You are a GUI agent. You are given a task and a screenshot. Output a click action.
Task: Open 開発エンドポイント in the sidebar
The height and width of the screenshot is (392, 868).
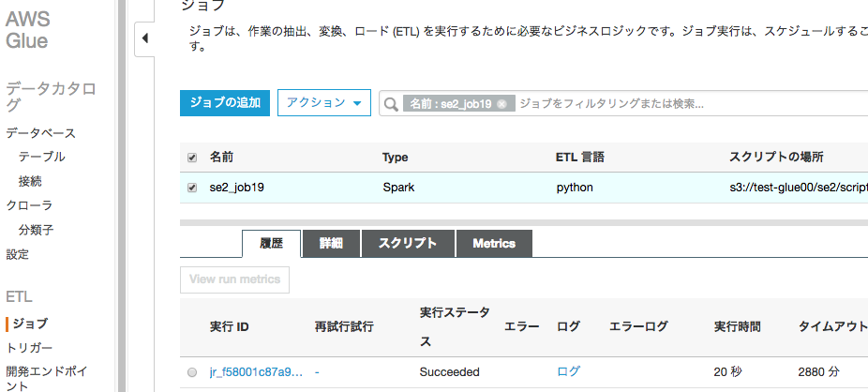47,378
